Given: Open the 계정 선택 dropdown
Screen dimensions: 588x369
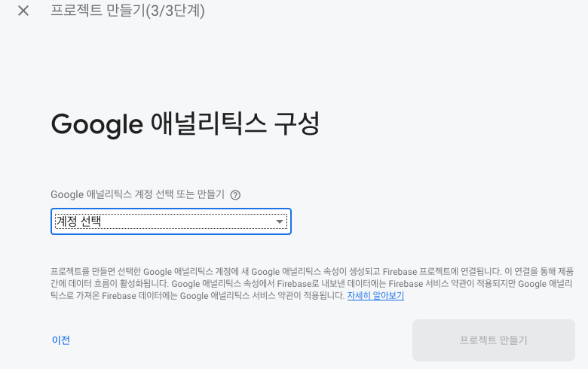Looking at the screenshot, I should tap(170, 221).
